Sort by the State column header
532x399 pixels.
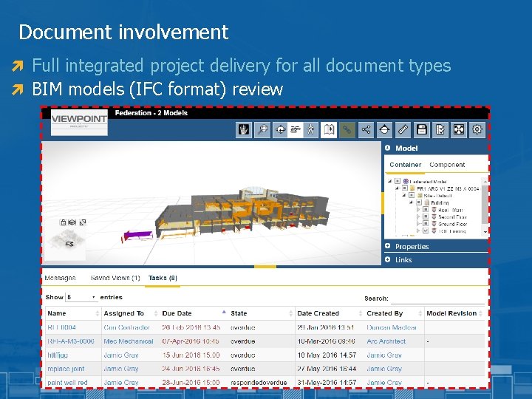point(262,313)
